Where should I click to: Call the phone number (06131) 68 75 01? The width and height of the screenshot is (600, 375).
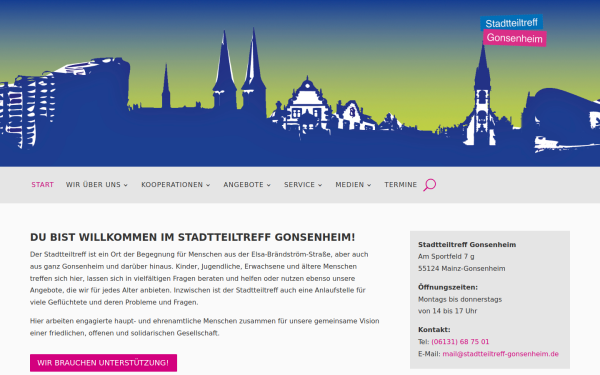(460, 342)
